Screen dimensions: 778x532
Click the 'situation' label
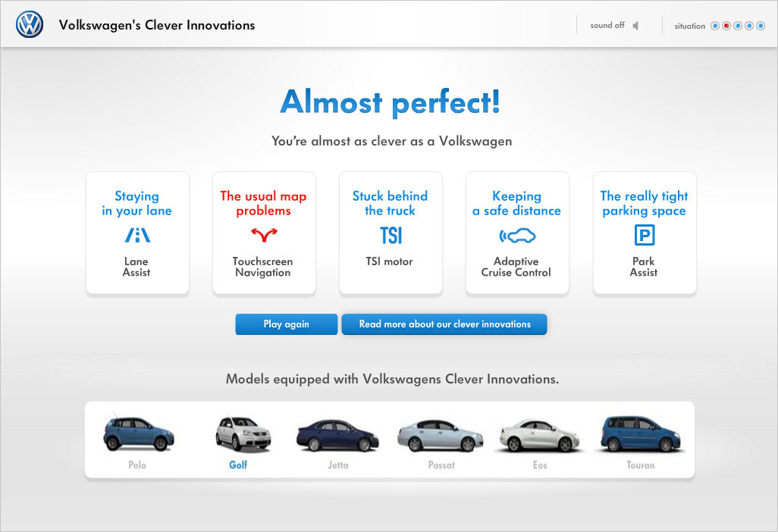point(690,27)
